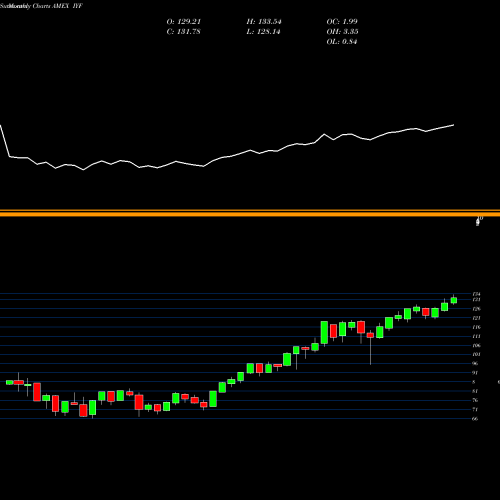Select the latest green candlestick at far right
This screenshot has height=500, width=500.
tap(454, 300)
